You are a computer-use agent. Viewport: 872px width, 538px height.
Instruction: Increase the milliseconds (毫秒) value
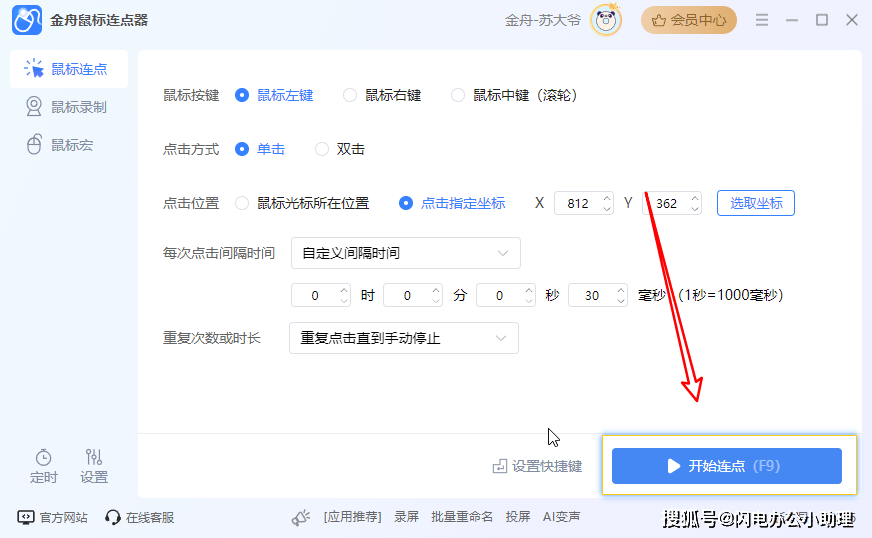pos(621,290)
